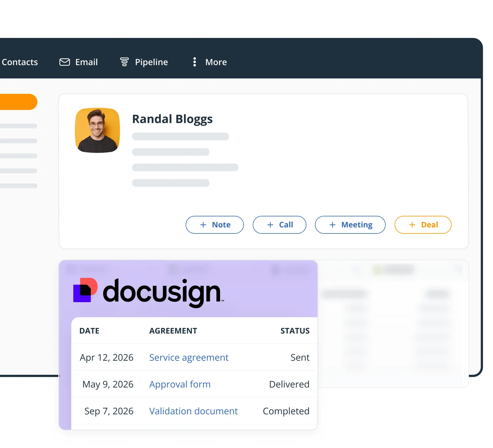This screenshot has width=493, height=448.
Task: Click the Sent status value
Action: click(x=300, y=357)
